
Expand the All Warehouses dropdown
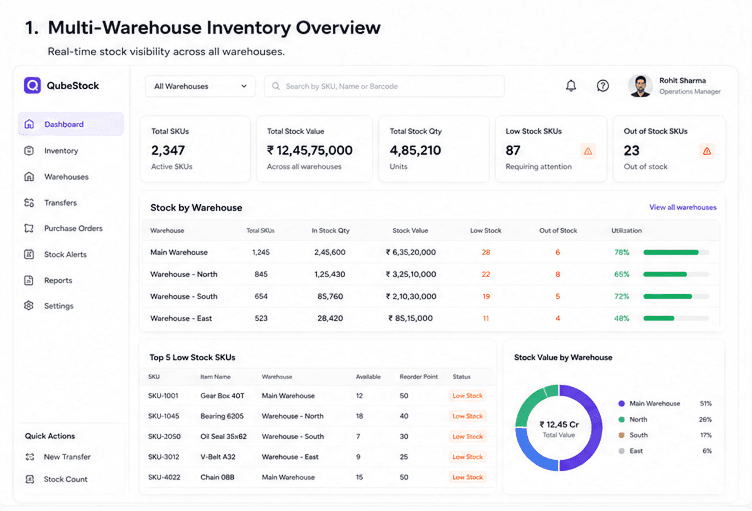click(x=200, y=86)
